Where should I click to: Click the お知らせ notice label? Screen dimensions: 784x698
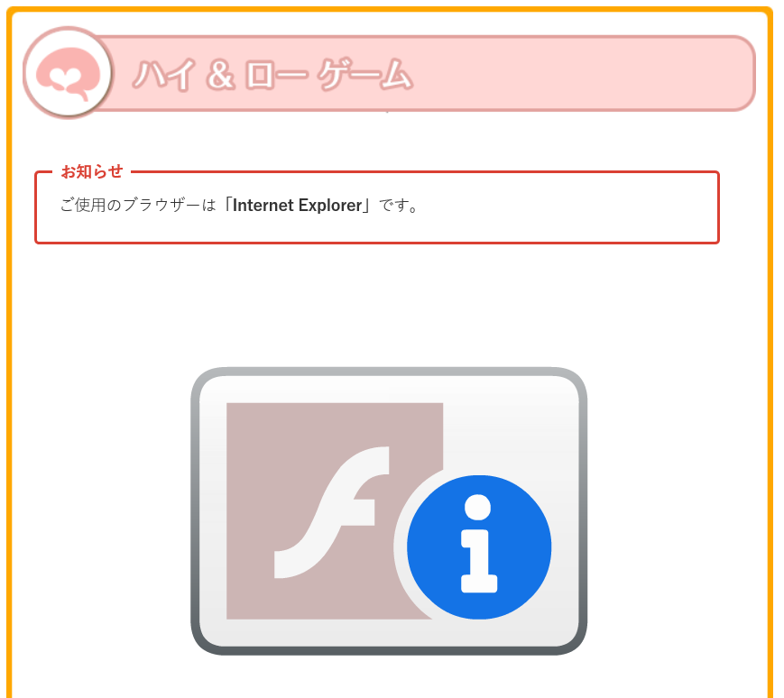(92, 171)
